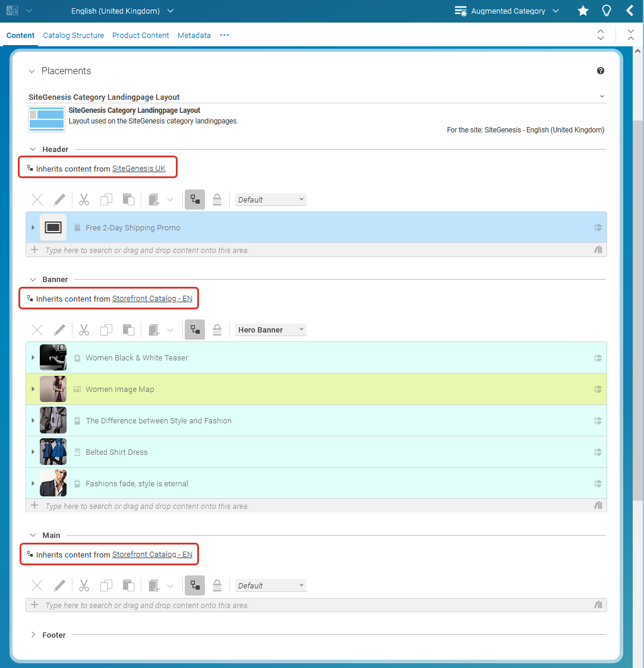
Task: Toggle content inheritance in the Main toolbar
Action: coord(194,585)
